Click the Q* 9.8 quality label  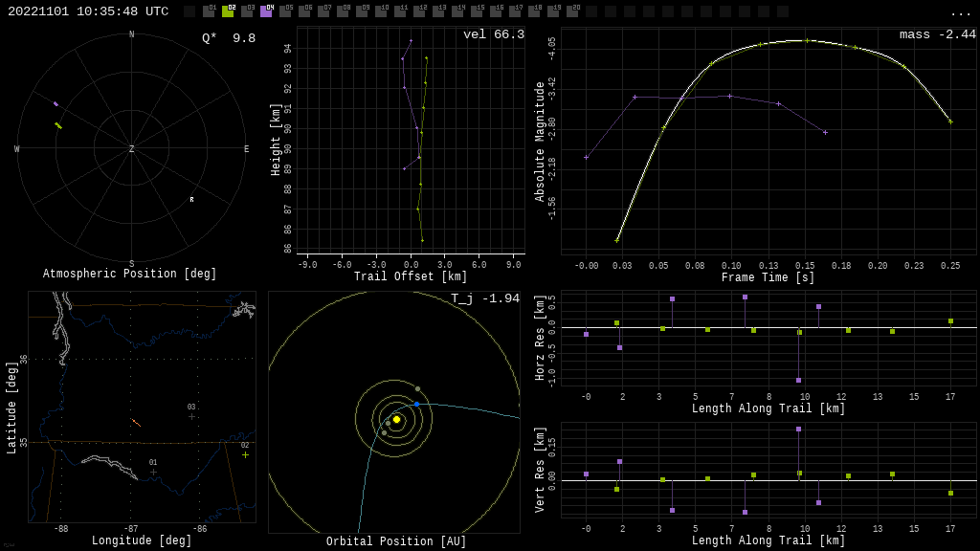[x=229, y=38]
